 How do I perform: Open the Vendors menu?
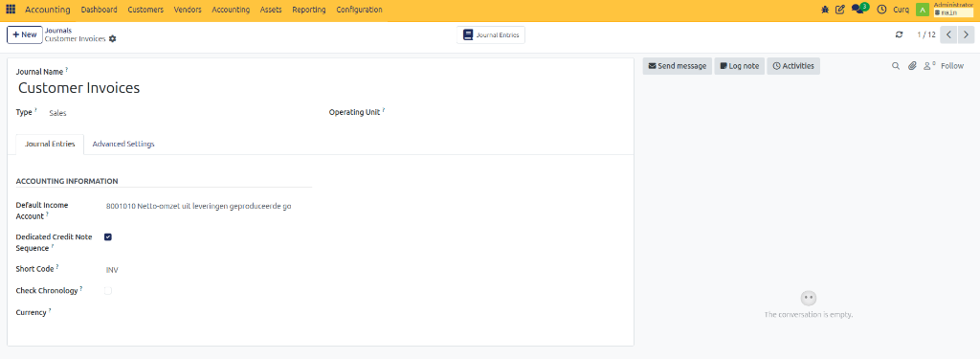(188, 10)
